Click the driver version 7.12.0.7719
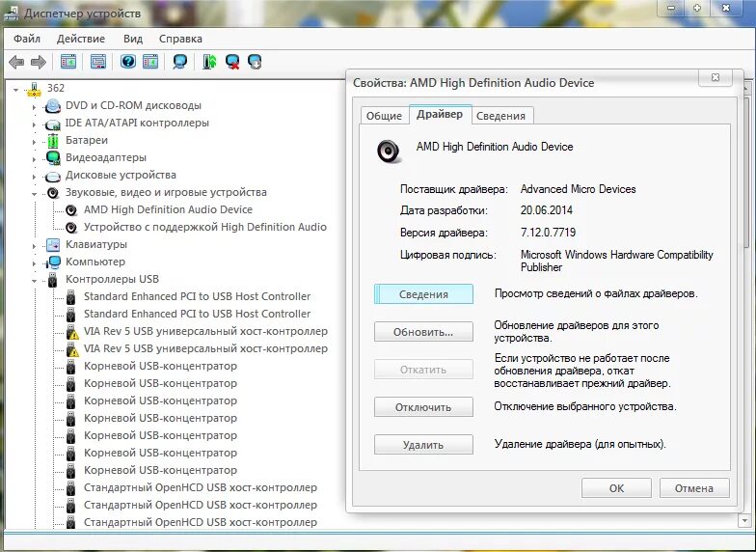This screenshot has width=756, height=552. tap(548, 233)
